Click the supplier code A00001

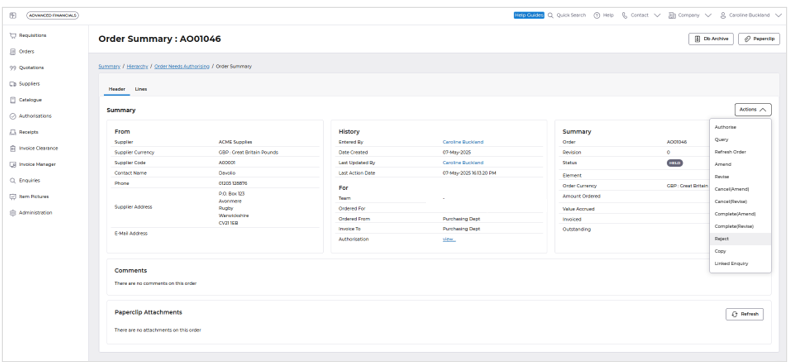tap(227, 163)
